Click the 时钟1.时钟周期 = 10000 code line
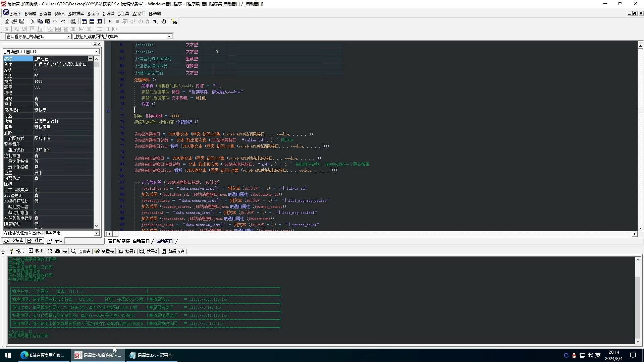This screenshot has height=362, width=644. tap(157, 116)
